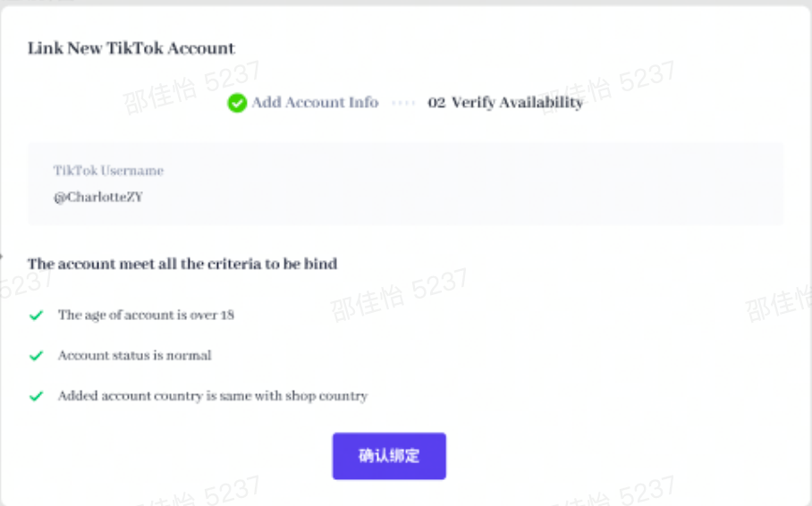The image size is (812, 506).
Task: Click watermark right of the criteria heading
Action: [x=398, y=295]
